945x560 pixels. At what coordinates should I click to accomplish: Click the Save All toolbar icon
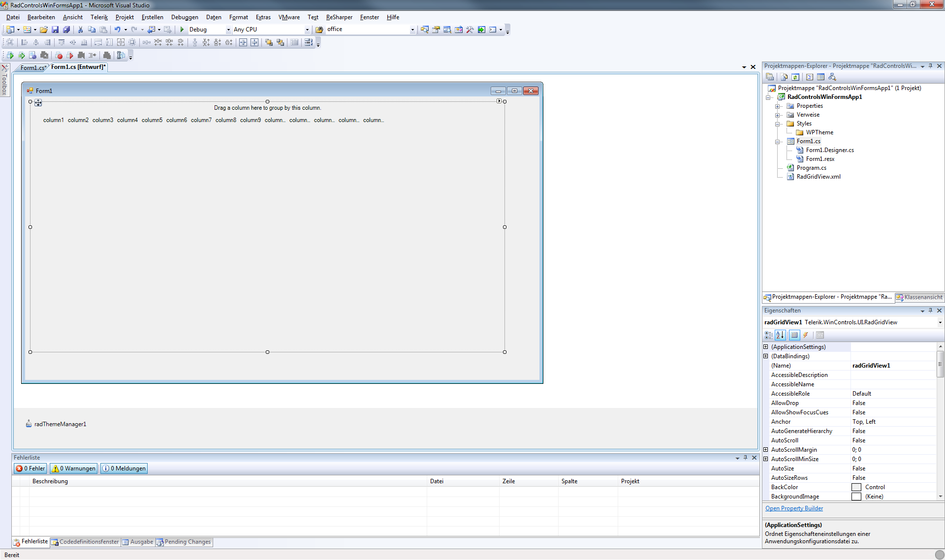(x=66, y=30)
